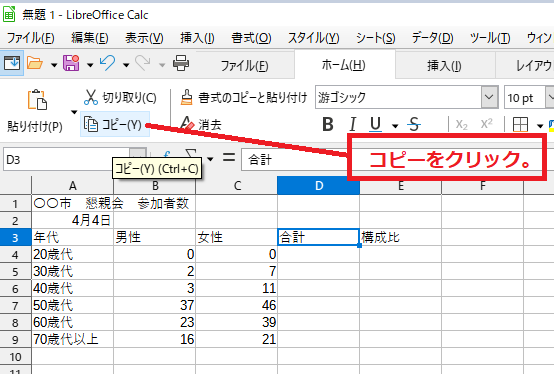Toggle Italic formatting
Image resolution: width=554 pixels, height=374 pixels.
(x=352, y=124)
